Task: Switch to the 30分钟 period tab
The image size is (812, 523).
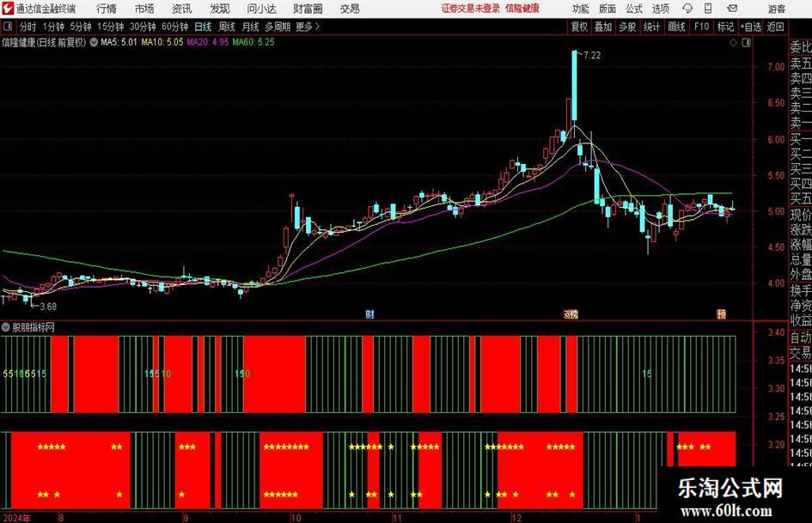Action: (x=143, y=27)
